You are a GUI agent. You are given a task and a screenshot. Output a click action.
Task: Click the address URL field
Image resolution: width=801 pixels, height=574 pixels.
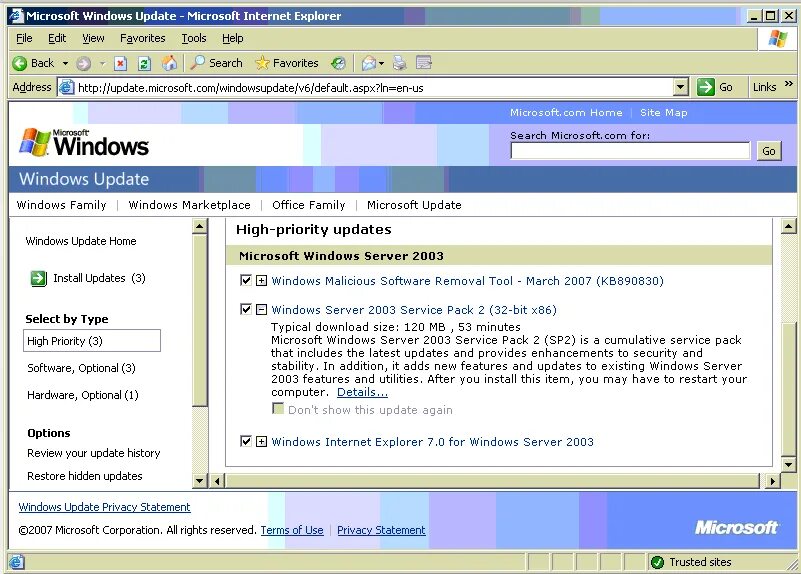click(374, 87)
